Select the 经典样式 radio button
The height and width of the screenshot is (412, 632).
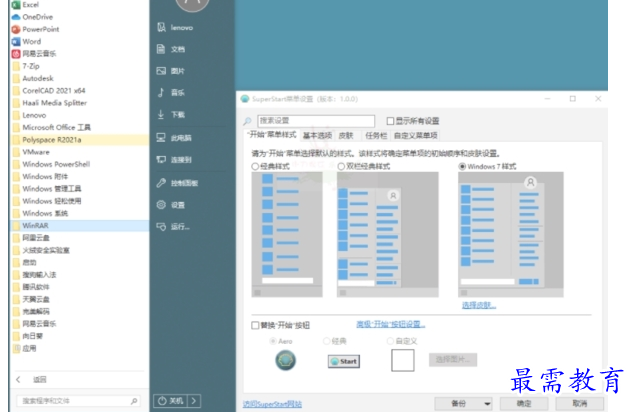pos(255,166)
